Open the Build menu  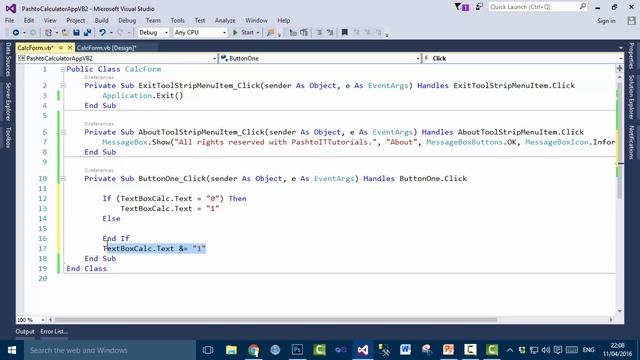(101, 20)
